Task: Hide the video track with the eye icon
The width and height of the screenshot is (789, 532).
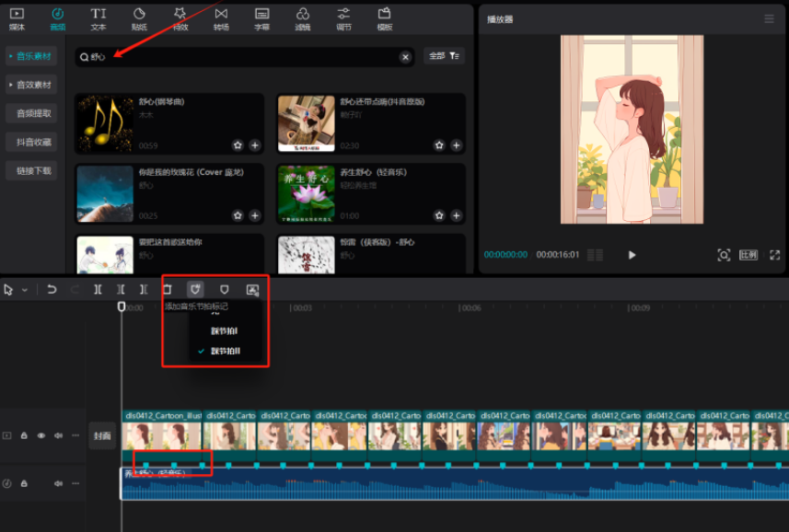Action: tap(41, 435)
